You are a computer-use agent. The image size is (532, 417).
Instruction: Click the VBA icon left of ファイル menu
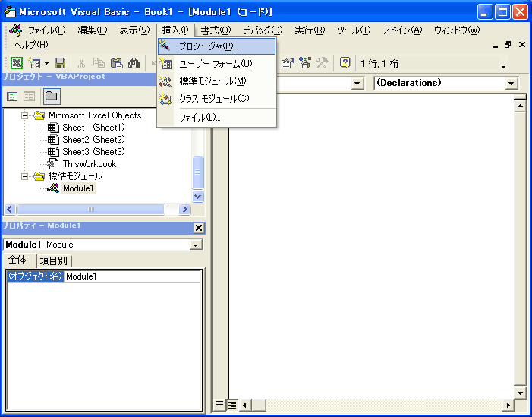16,30
